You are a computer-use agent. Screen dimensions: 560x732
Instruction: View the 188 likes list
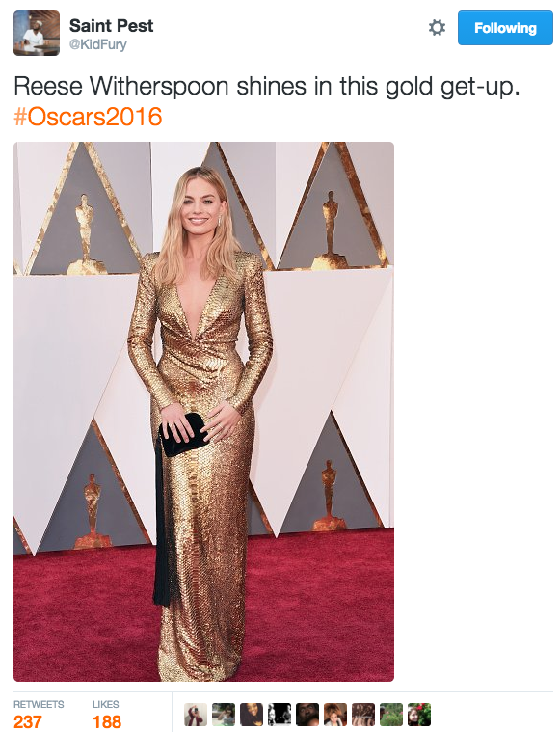(107, 721)
